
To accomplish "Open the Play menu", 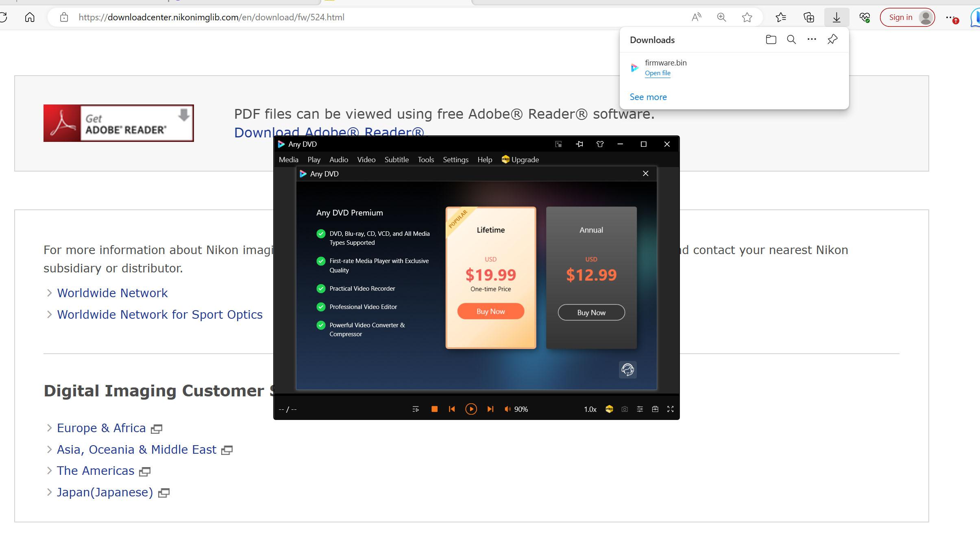I will point(314,160).
